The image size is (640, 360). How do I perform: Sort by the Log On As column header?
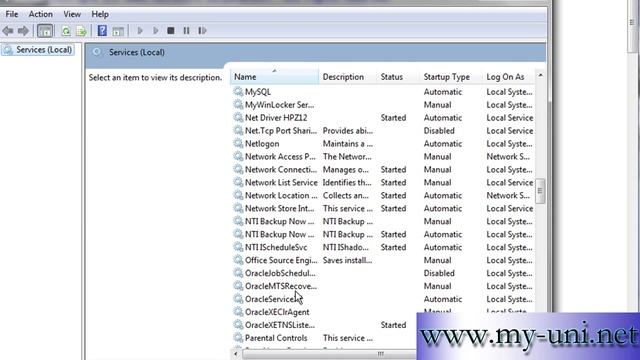508,77
